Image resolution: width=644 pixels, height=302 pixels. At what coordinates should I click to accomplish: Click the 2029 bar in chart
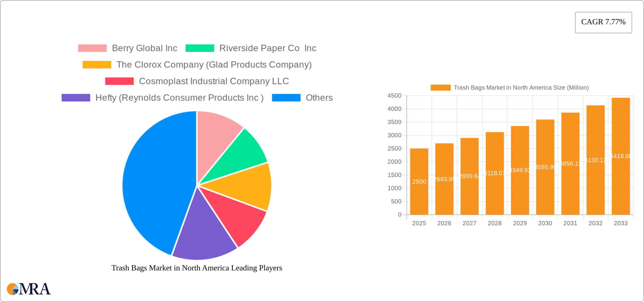(520, 170)
